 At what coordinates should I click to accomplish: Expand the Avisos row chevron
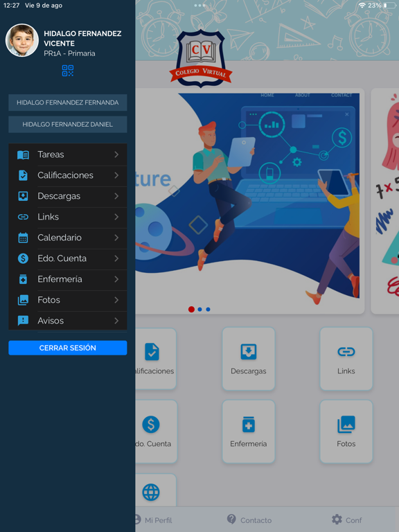click(116, 321)
